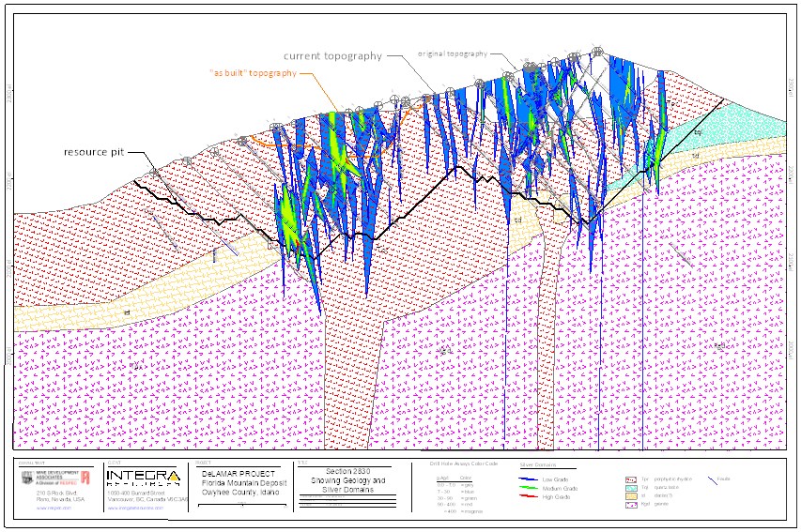Viewport: 801px width, 532px height.
Task: Click the Tql quartz latite cyan swatch
Action: (630, 488)
